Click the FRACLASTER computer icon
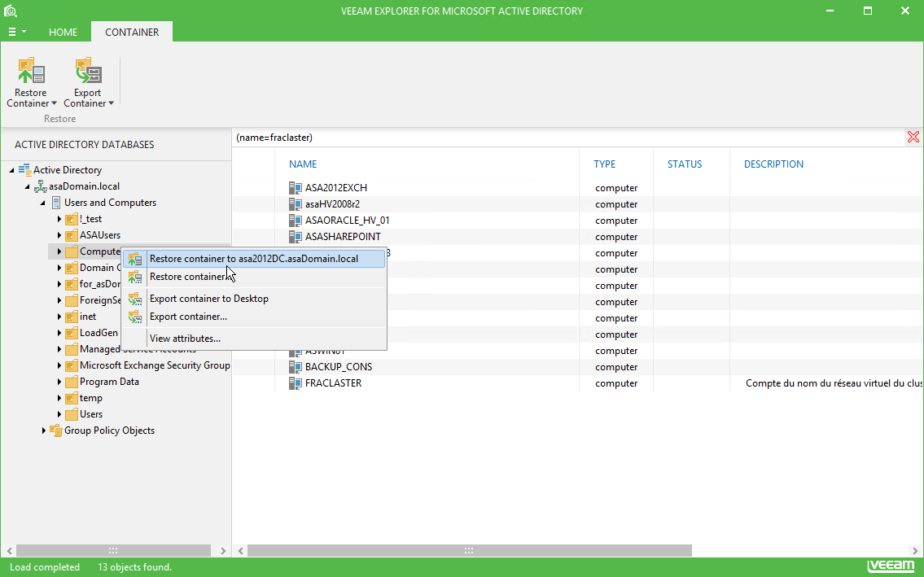Screen dimensions: 924x577 pyautogui.click(x=296, y=383)
